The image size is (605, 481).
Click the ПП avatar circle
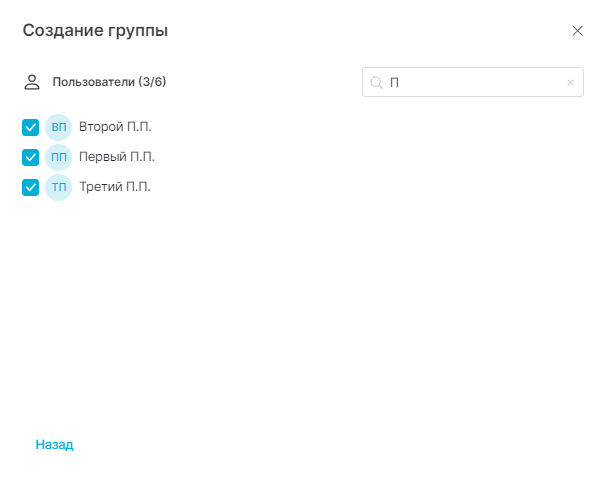point(59,157)
